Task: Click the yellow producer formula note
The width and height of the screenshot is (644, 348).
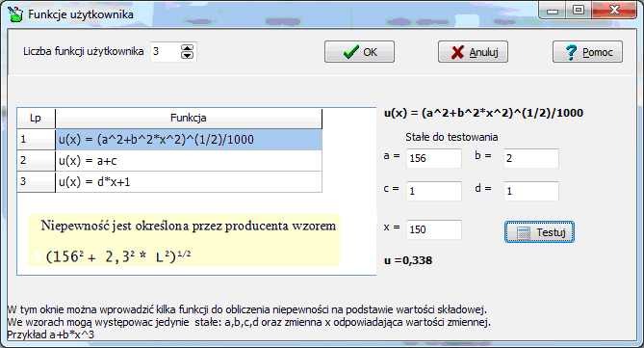Action: pos(184,240)
